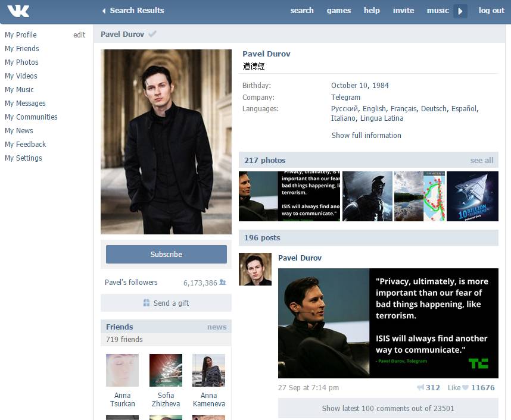Click the 27 Sep at 7:14 pm timestamp
This screenshot has width=511, height=420.
click(309, 387)
